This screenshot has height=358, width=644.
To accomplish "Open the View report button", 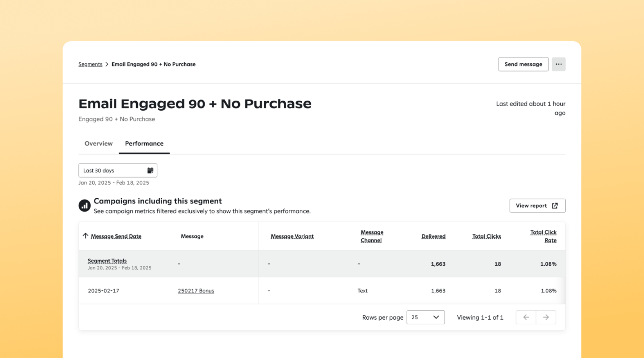I will coord(537,205).
